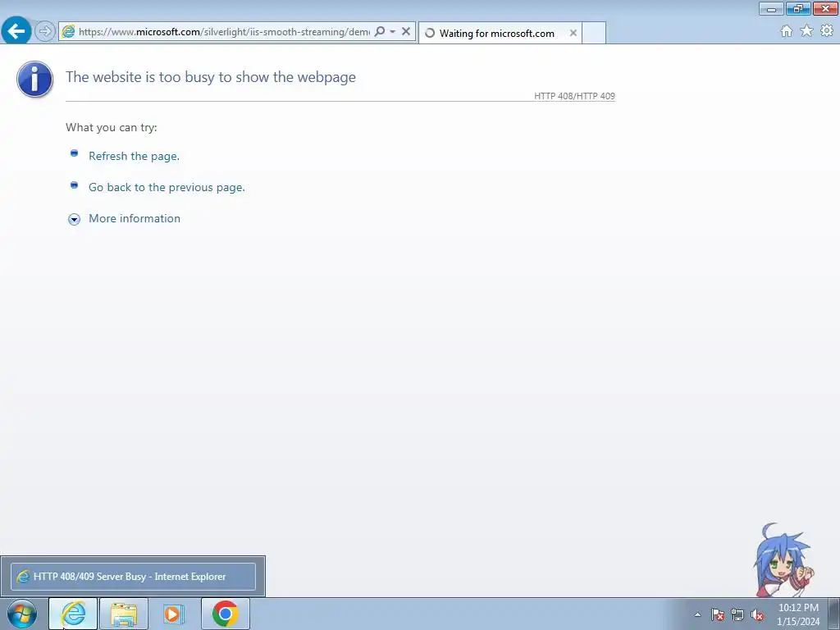Open the Windows Start button
840x630 pixels.
tap(22, 614)
